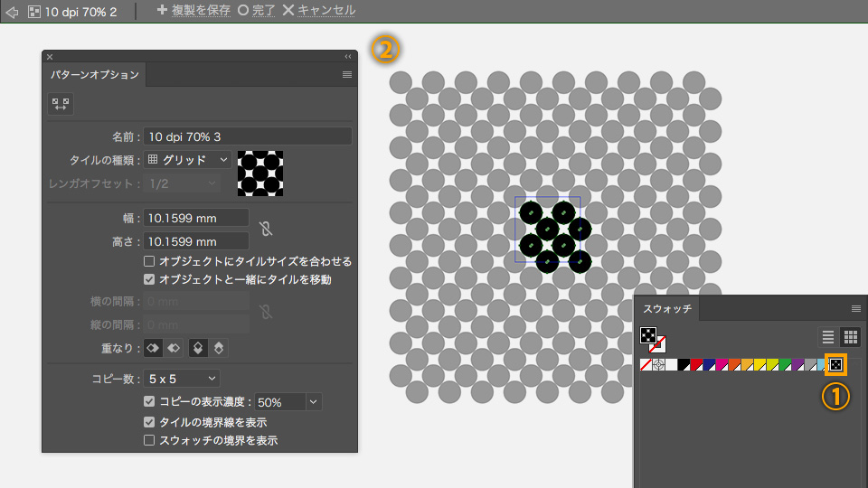The image size is (868, 488).
Task: Enable スウォッチの境界を表示 checkbox
Action: click(x=149, y=440)
